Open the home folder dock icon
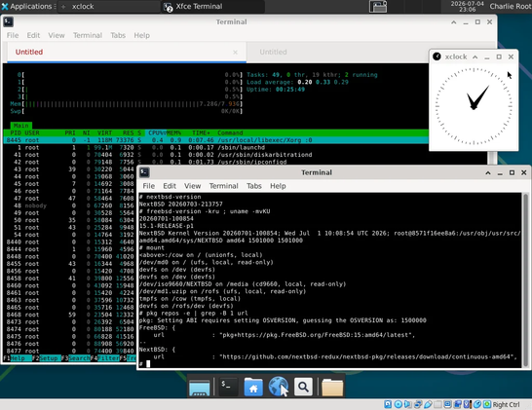This screenshot has width=532, height=410. pyautogui.click(x=253, y=387)
